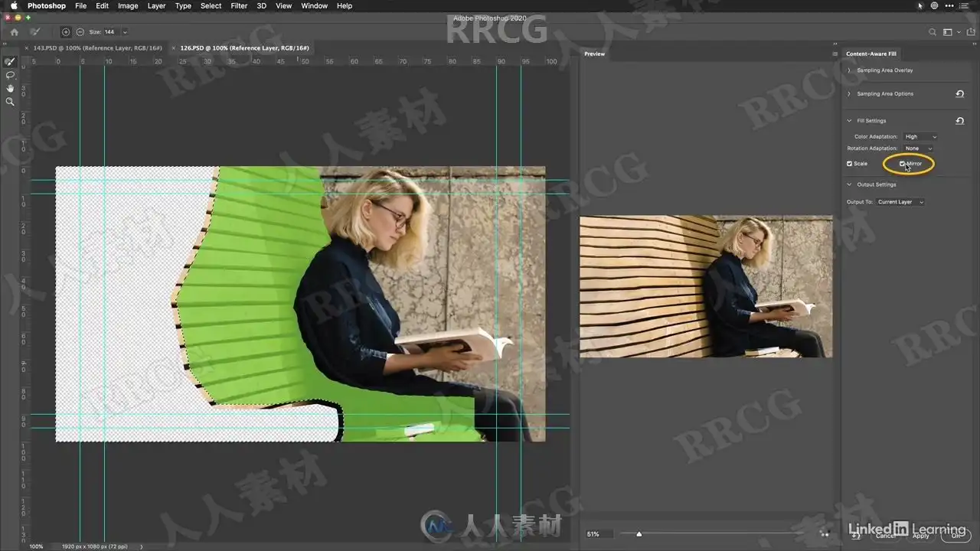Set brush to subtract mode (minus)
980x551 pixels.
pyautogui.click(x=80, y=32)
